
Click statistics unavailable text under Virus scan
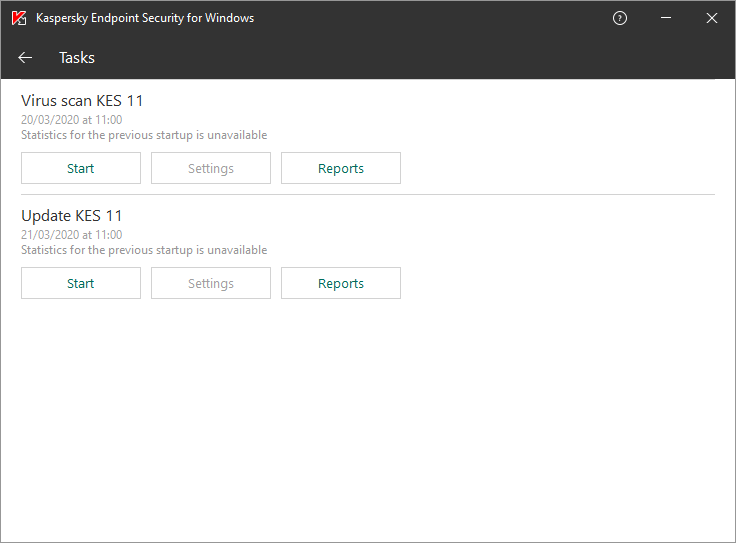tap(144, 135)
